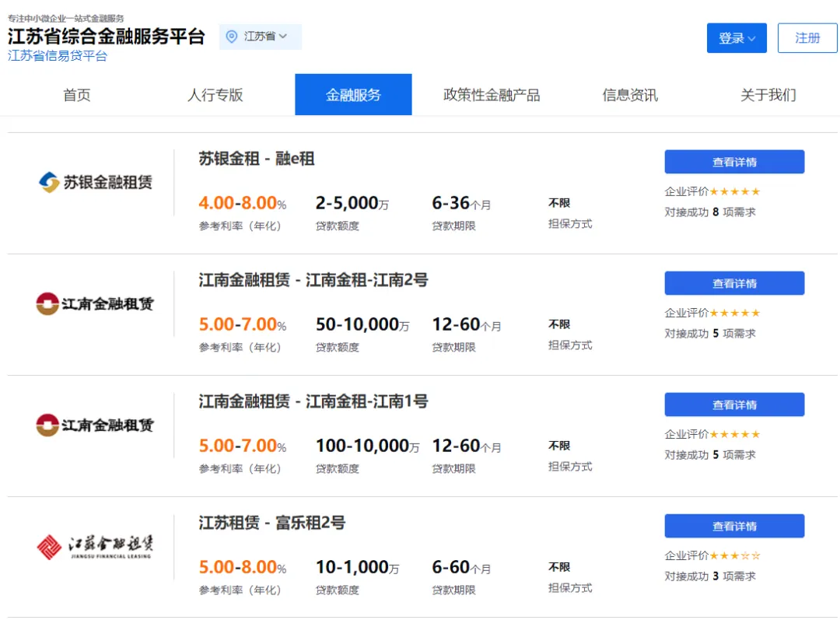
Task: Click the 5.00-8.00% interest rate
Action: (242, 567)
